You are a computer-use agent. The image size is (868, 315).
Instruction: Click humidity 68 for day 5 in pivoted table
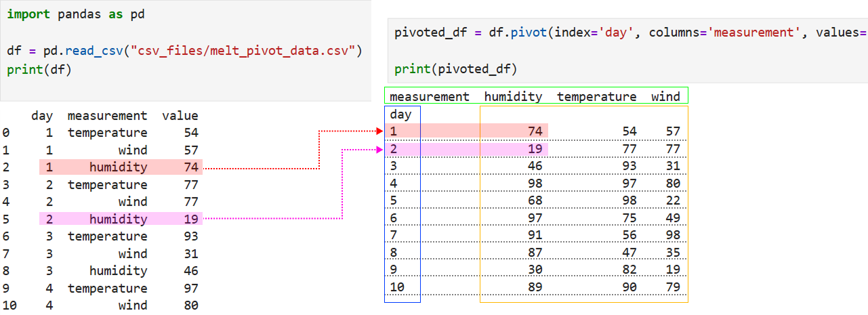click(535, 202)
